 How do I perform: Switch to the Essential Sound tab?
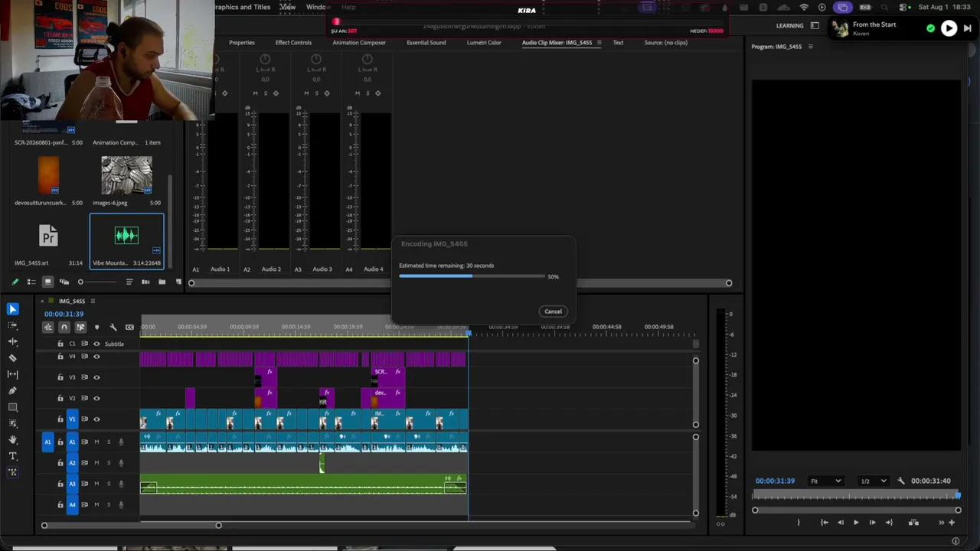(426, 43)
